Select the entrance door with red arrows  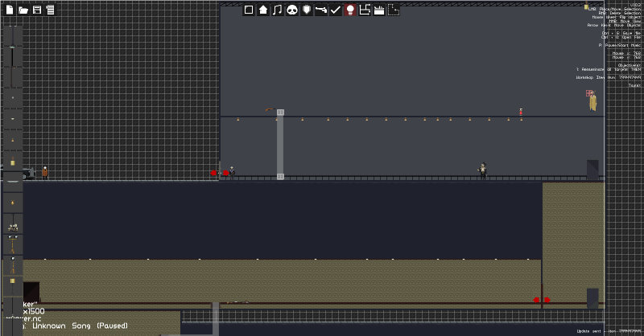click(x=220, y=172)
